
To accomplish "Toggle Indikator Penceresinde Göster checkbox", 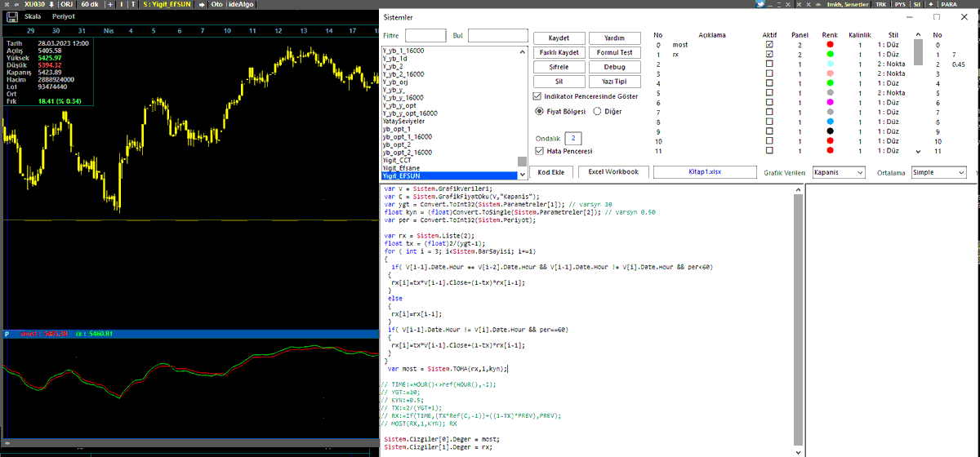I will click(537, 95).
